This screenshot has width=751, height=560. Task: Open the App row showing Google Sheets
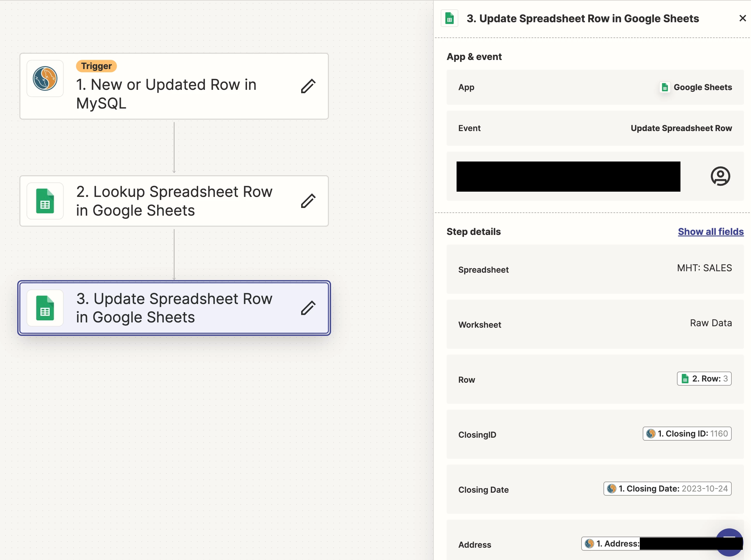pos(595,87)
